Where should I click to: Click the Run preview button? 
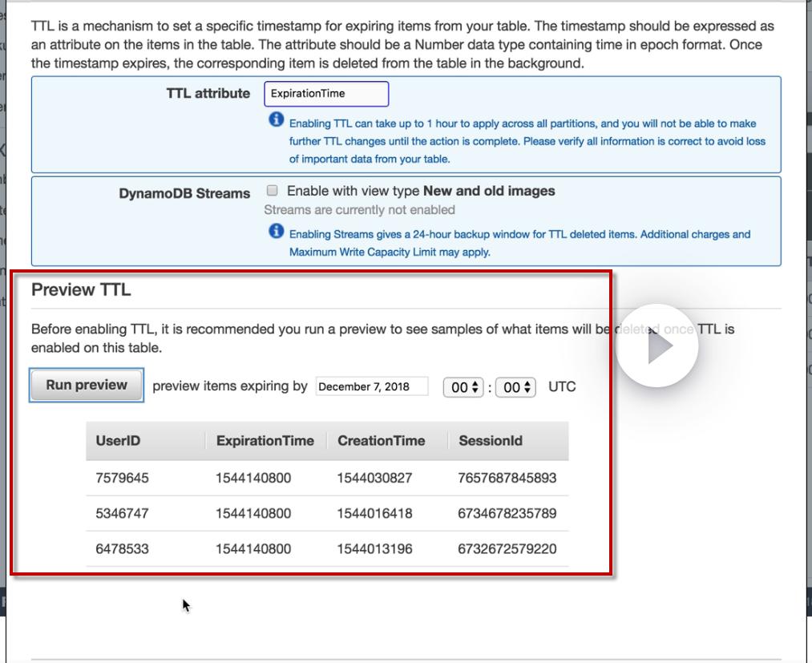click(x=87, y=385)
